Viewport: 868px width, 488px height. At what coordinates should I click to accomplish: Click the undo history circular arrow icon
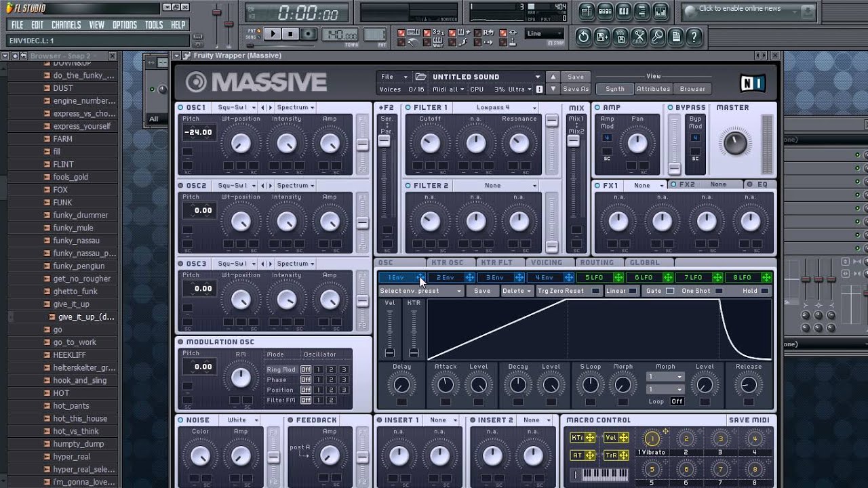coord(584,37)
